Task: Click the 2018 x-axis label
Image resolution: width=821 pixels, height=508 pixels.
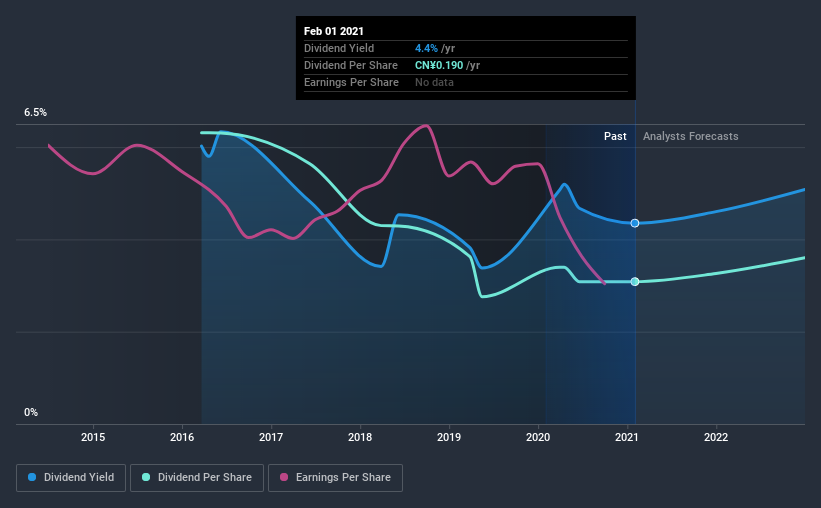Action: point(360,437)
